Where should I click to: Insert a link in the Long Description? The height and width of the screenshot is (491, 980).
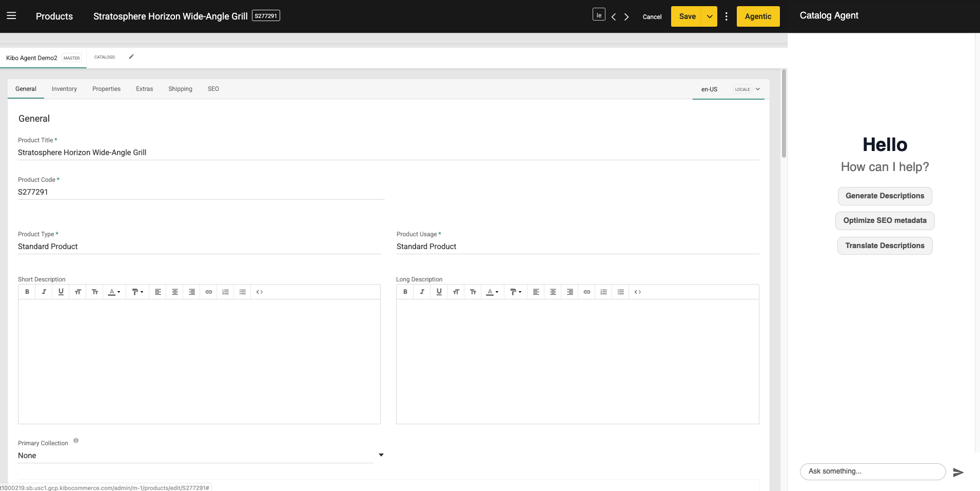click(586, 292)
